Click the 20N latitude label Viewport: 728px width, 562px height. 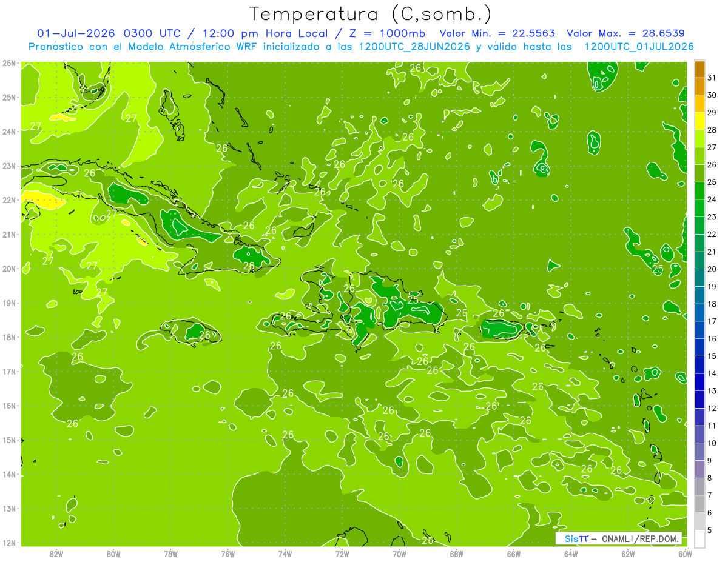point(9,269)
